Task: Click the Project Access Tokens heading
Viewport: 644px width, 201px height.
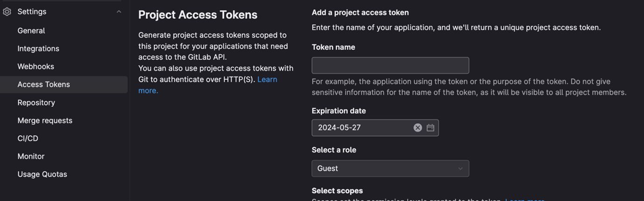Action: pos(198,14)
